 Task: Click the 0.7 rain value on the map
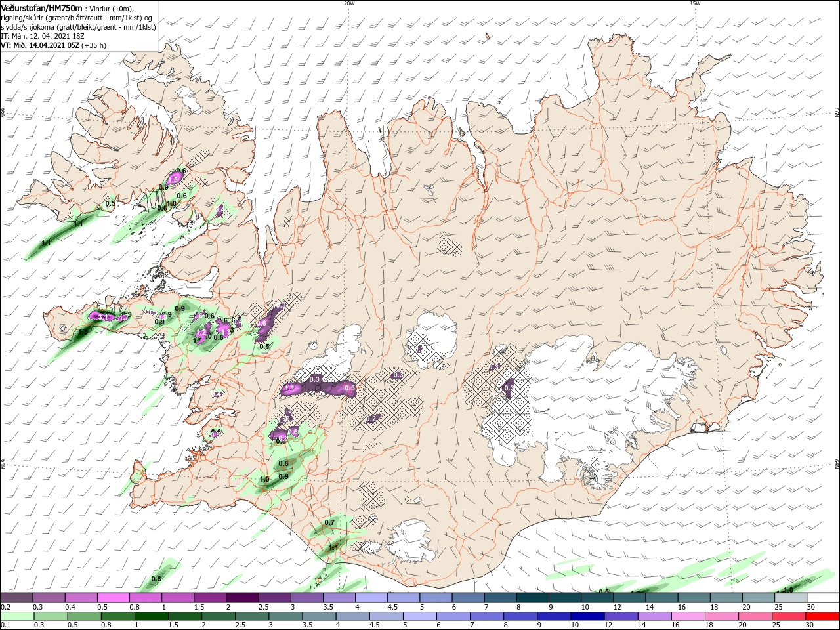point(329,523)
